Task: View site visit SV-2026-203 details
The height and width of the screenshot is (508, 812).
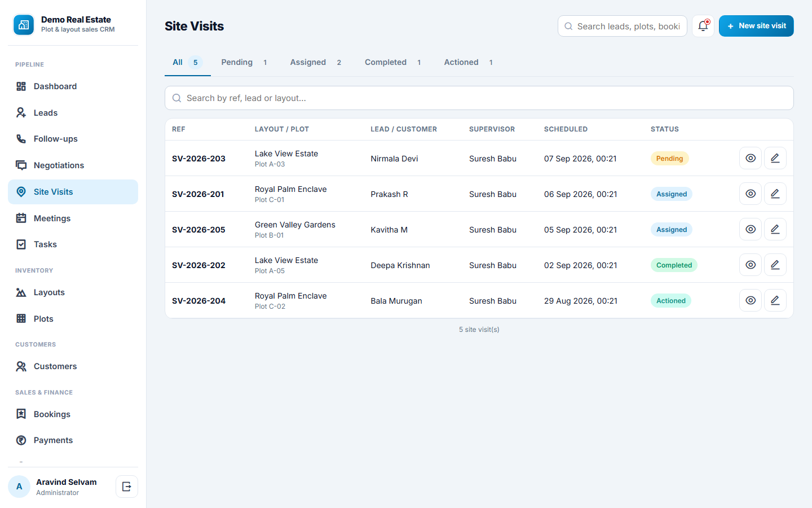Action: click(751, 158)
